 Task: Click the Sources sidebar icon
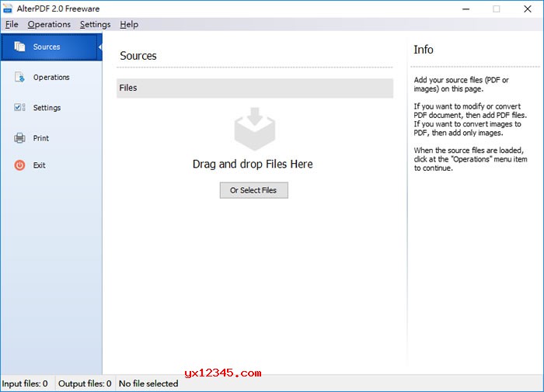pos(19,47)
